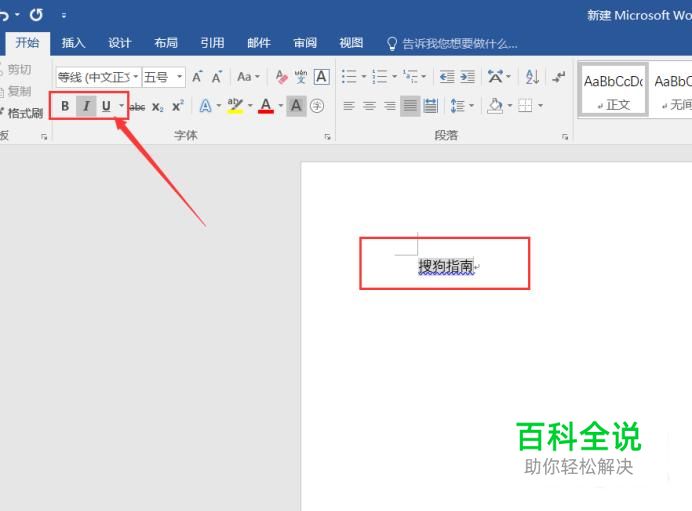
Task: Switch to 插入 Insert tab
Action: [x=73, y=43]
